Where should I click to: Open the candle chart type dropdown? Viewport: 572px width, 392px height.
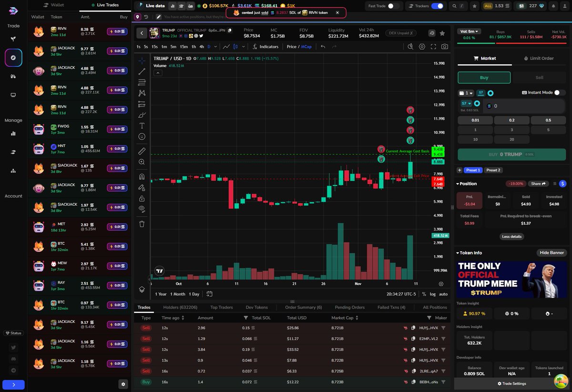coord(243,47)
